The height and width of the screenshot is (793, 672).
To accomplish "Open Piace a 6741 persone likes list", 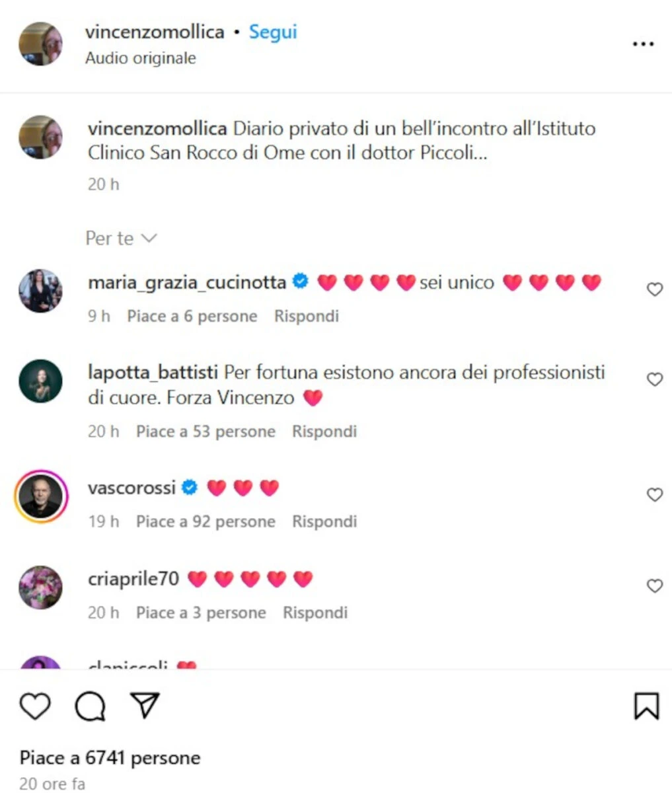I will pyautogui.click(x=110, y=757).
